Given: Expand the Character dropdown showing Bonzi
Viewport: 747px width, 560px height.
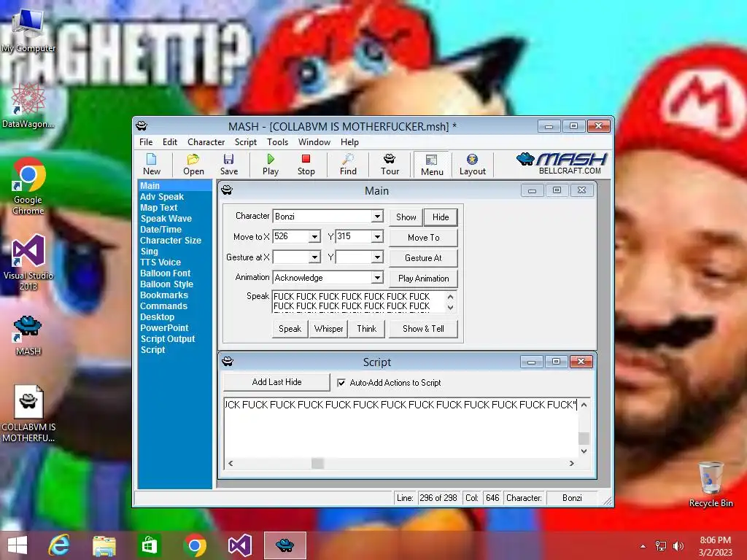Looking at the screenshot, I should coord(377,216).
